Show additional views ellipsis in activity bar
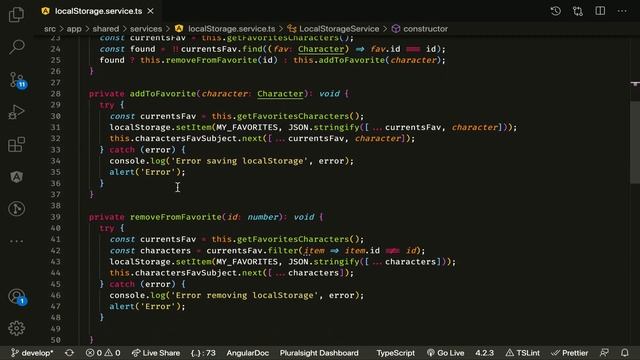The image size is (640, 360). [16, 241]
